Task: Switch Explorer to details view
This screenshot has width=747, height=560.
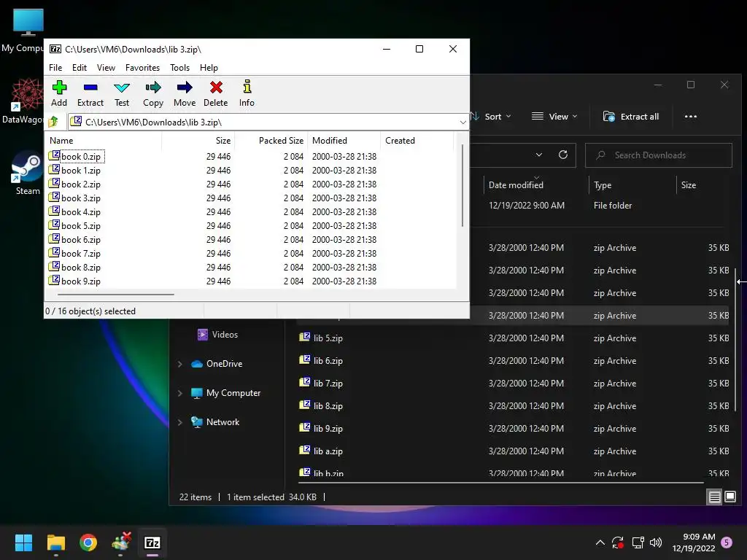Action: coord(715,497)
